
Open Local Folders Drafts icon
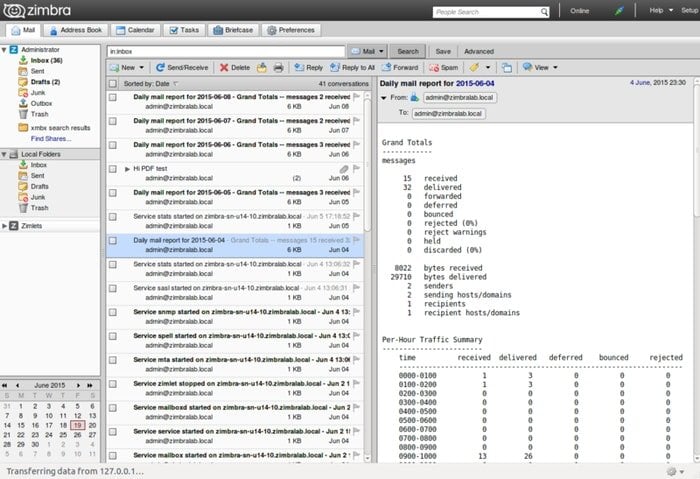(x=23, y=186)
